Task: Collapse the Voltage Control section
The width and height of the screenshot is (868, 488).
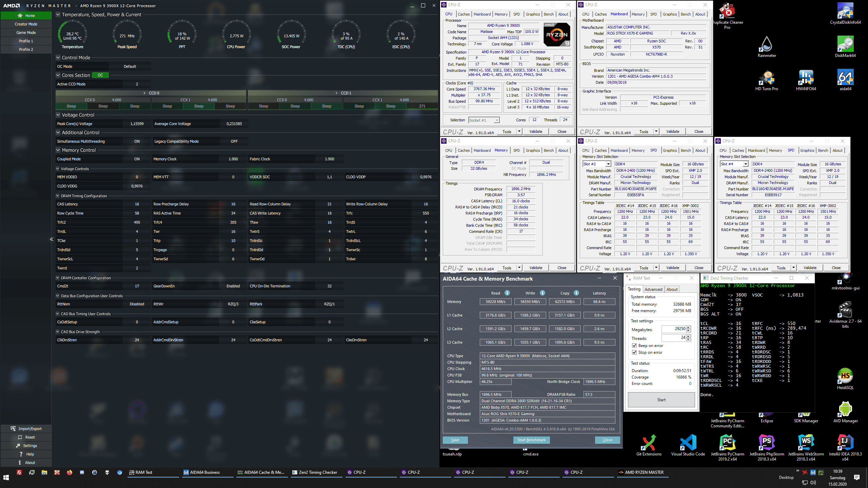Action: coord(58,115)
